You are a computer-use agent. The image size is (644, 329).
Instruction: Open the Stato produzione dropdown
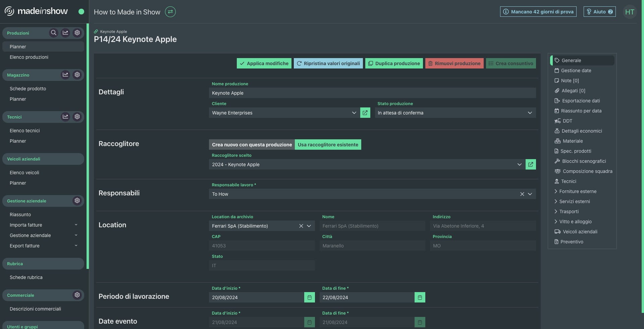455,113
